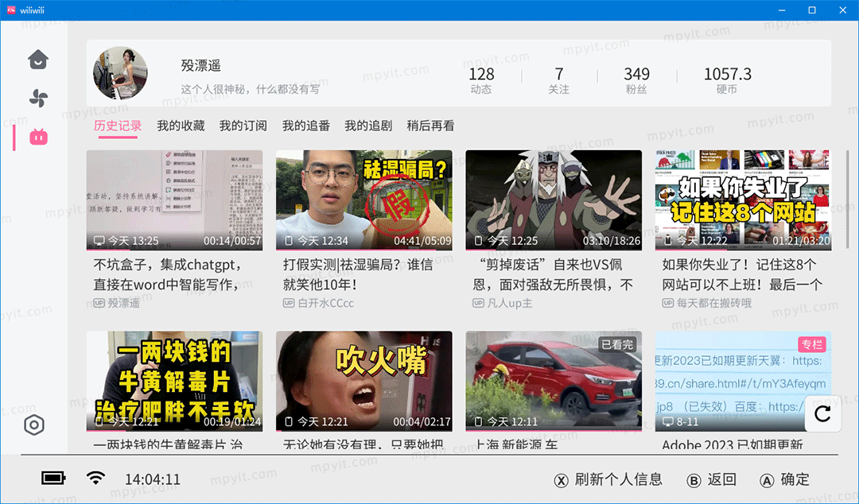Click the 确定 label
Screen dimensions: 859x504
[795, 479]
